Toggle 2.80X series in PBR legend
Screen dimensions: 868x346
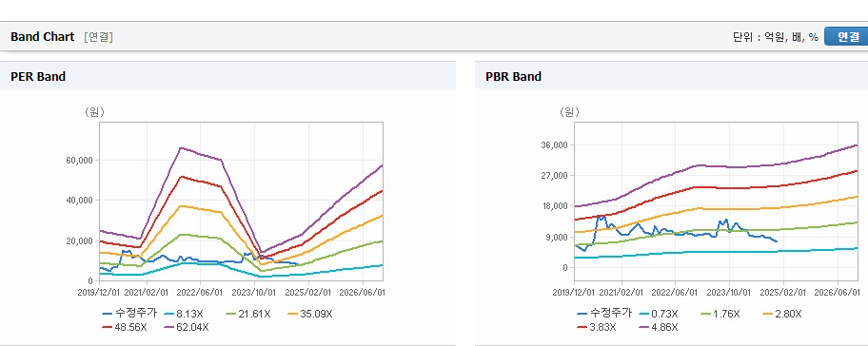[x=781, y=314]
